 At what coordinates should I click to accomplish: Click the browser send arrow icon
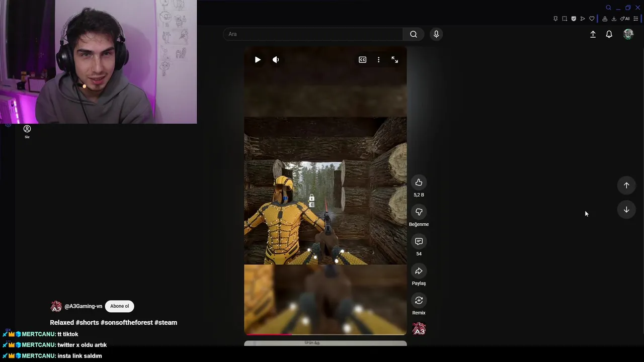583,19
